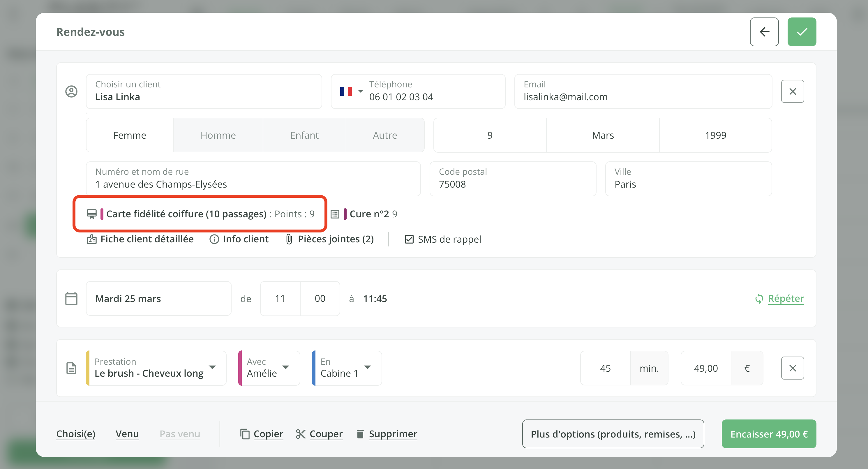Screen dimensions: 868x469
Task: Click Encaisser 49,00 € button
Action: (x=769, y=434)
